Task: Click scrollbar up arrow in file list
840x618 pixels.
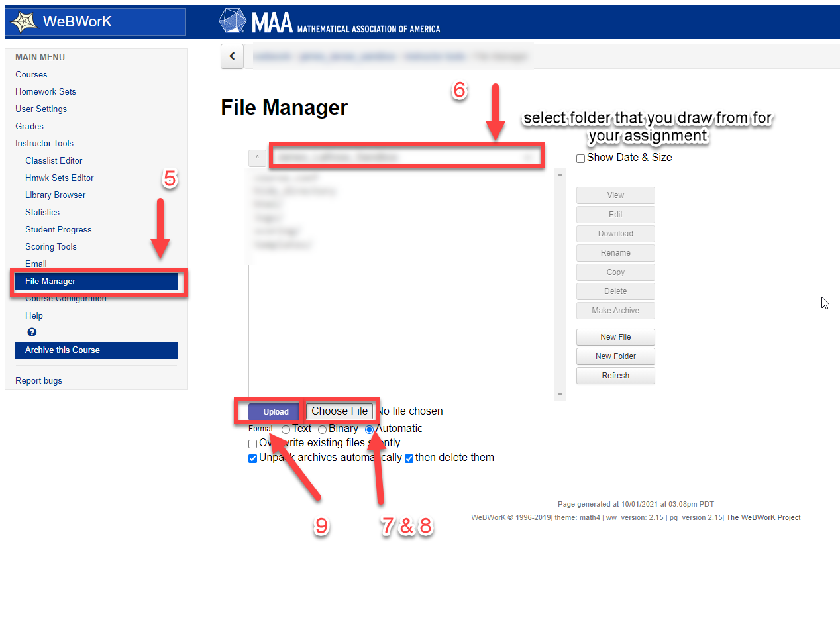Action: tap(562, 174)
